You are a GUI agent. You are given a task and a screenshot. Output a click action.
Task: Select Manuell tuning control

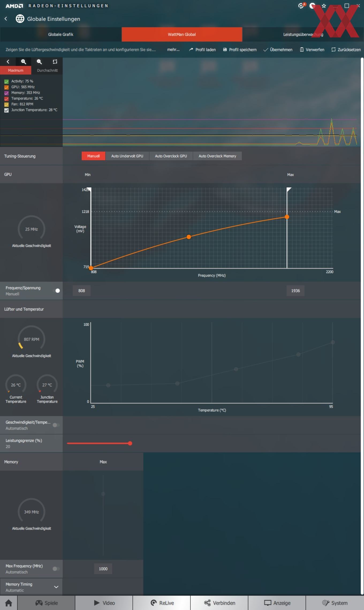coord(93,156)
